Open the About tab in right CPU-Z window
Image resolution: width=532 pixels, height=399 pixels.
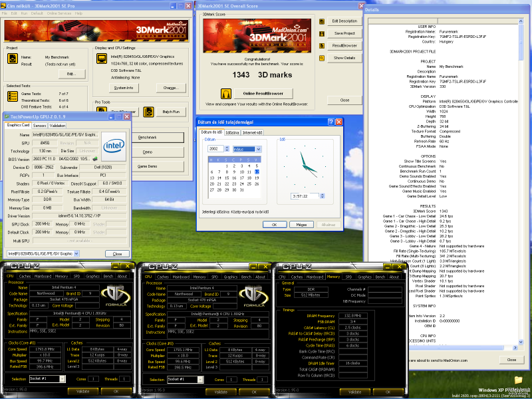click(394, 277)
